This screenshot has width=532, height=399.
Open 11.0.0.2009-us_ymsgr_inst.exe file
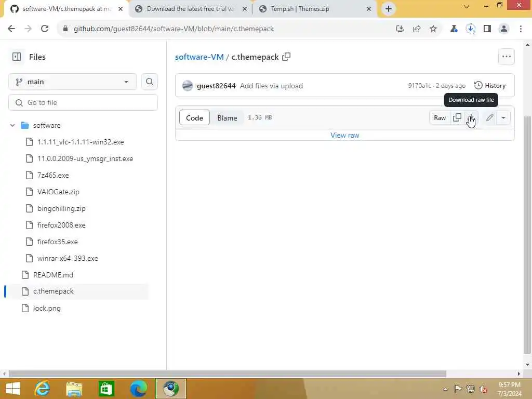point(85,158)
